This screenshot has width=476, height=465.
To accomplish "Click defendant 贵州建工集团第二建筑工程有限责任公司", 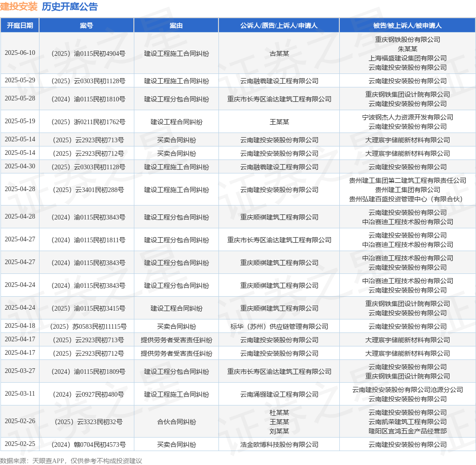I will [x=407, y=180].
